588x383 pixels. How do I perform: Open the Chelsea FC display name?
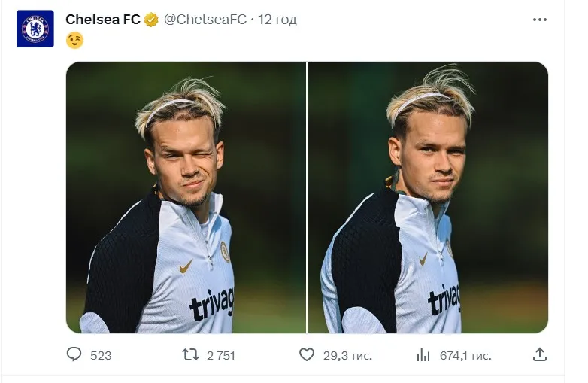pos(103,20)
